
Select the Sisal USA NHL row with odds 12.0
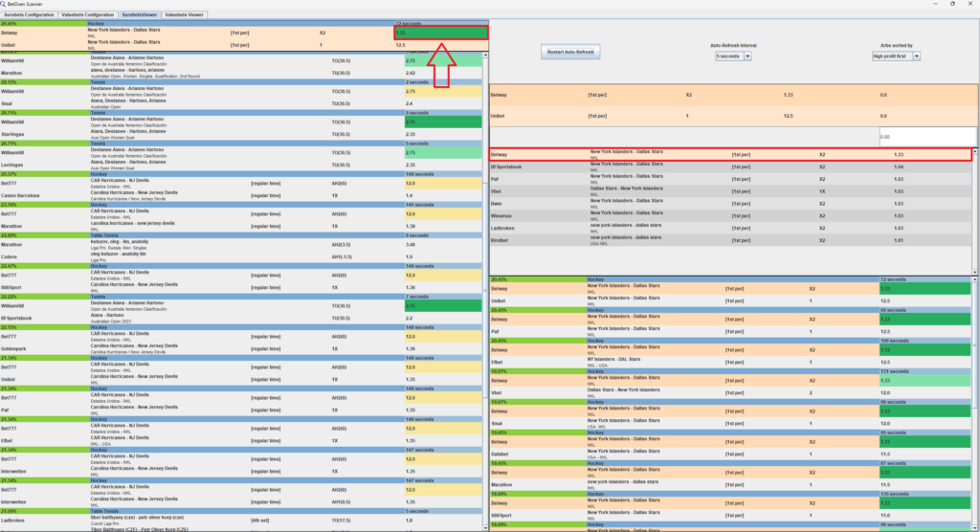[x=730, y=423]
